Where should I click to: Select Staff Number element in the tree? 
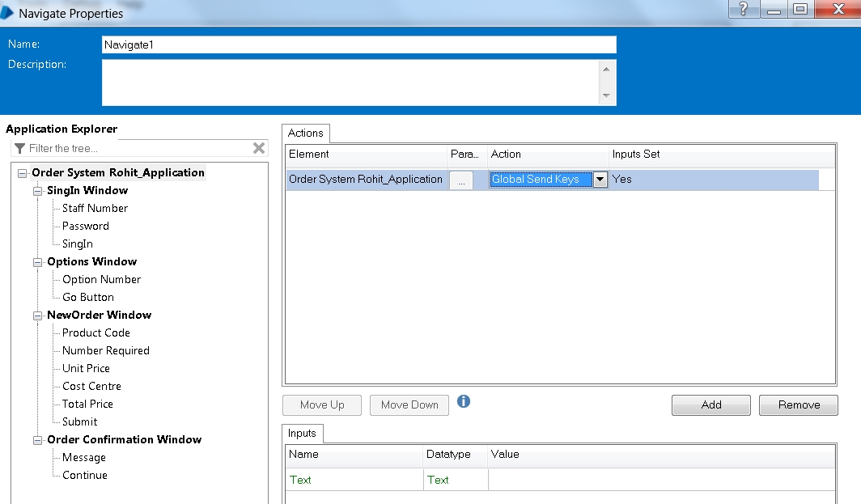click(95, 209)
